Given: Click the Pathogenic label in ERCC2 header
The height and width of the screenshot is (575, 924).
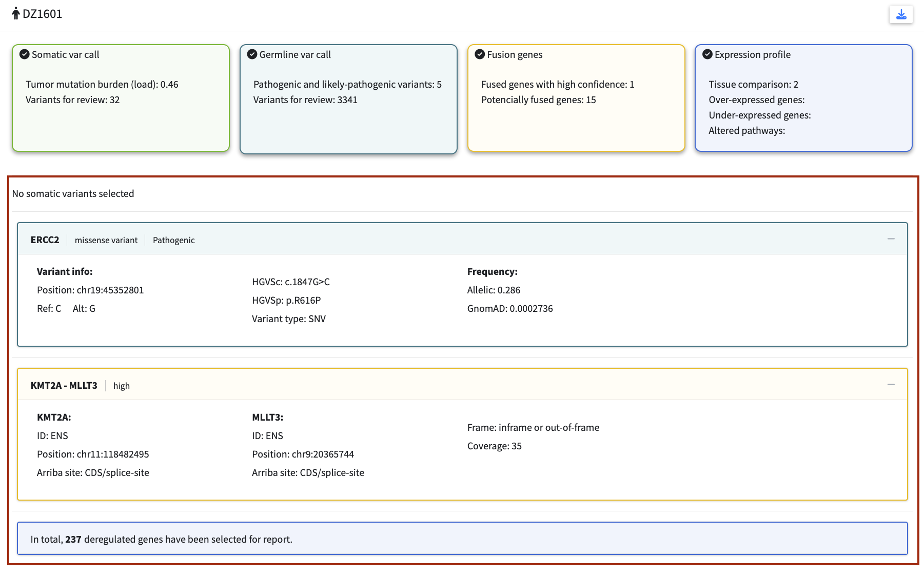Looking at the screenshot, I should (x=173, y=240).
